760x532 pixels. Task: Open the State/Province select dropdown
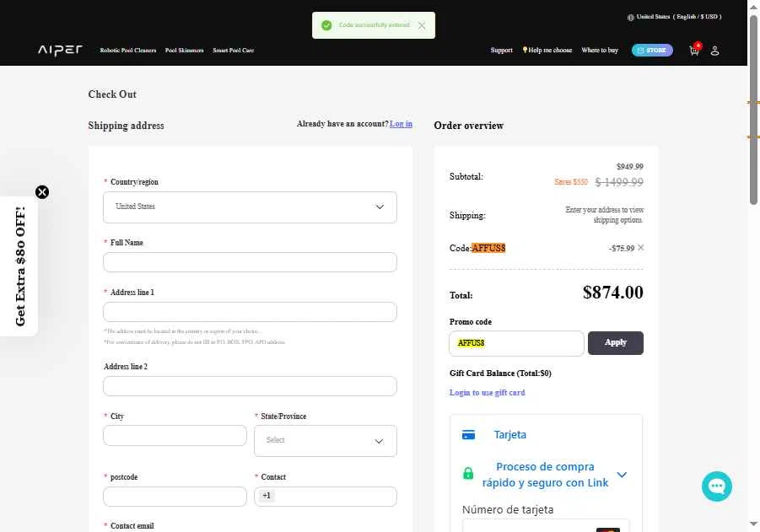[x=326, y=441]
